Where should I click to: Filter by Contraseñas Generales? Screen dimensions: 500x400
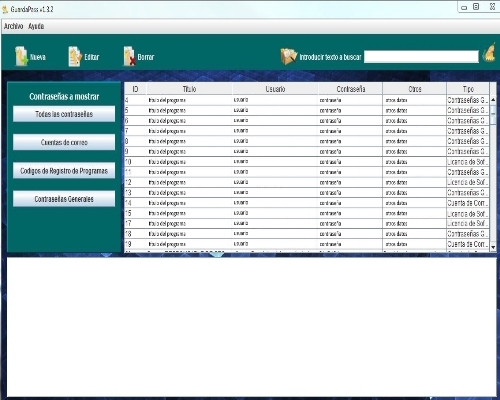[64, 199]
